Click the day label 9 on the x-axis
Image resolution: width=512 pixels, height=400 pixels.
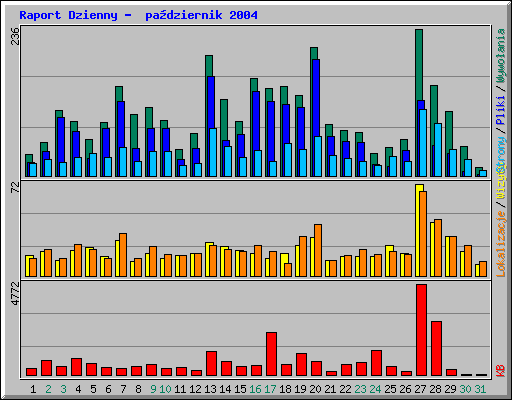point(153,389)
